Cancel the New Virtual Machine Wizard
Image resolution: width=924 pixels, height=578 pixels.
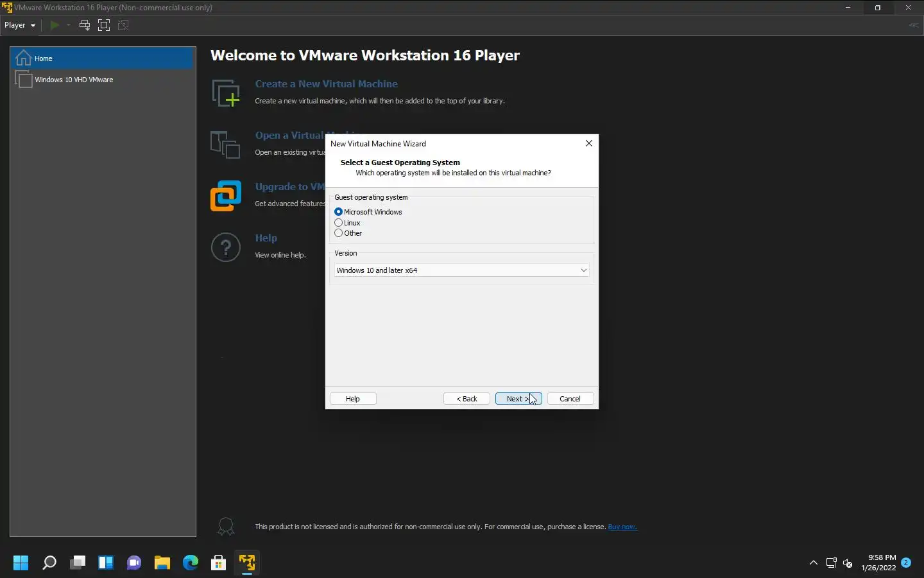(x=570, y=399)
